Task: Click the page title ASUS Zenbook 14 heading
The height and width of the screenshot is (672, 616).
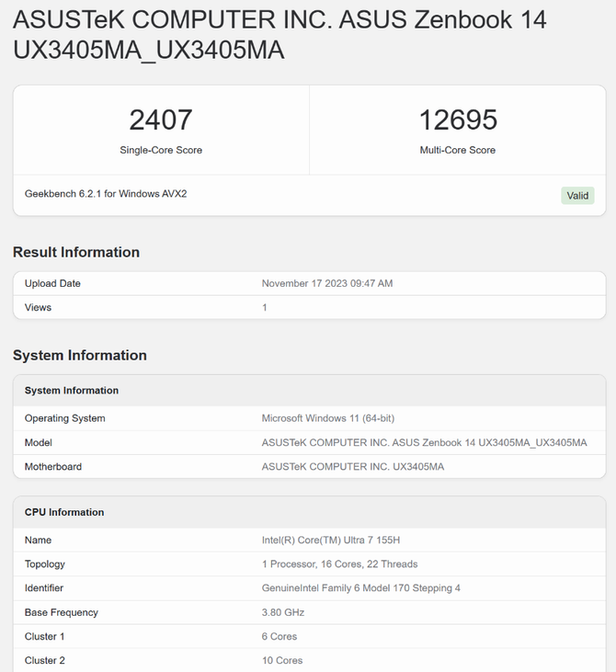Action: [279, 35]
